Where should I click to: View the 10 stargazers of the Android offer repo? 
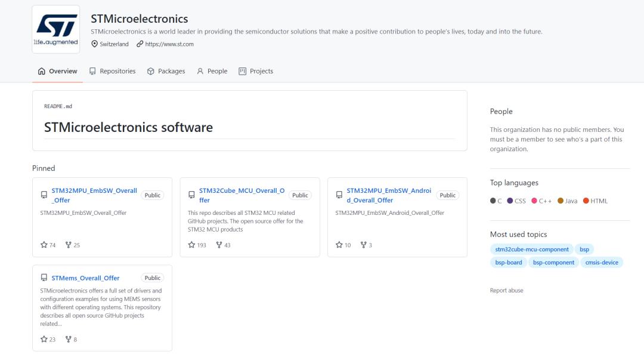(343, 245)
